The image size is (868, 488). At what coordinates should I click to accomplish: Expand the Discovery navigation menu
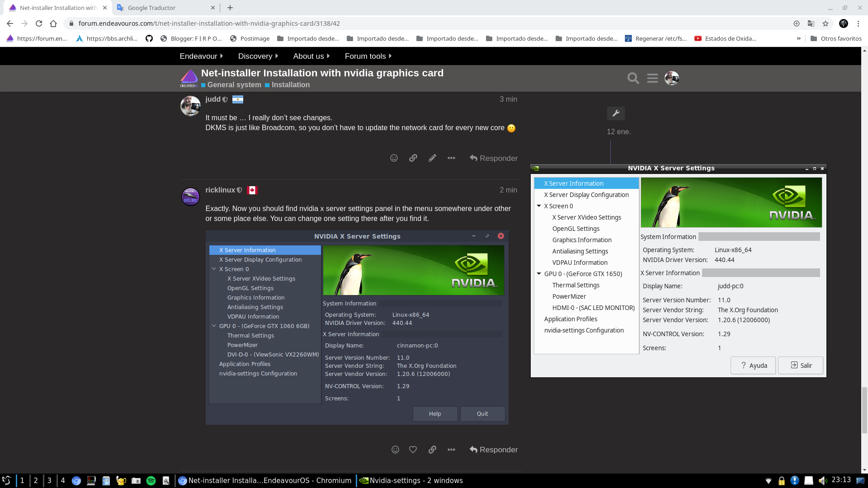(x=258, y=56)
